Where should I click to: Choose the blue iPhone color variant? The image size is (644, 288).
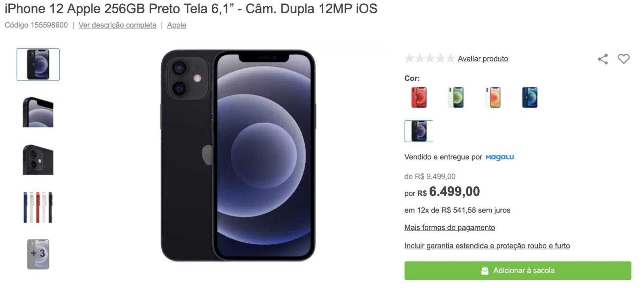530,97
